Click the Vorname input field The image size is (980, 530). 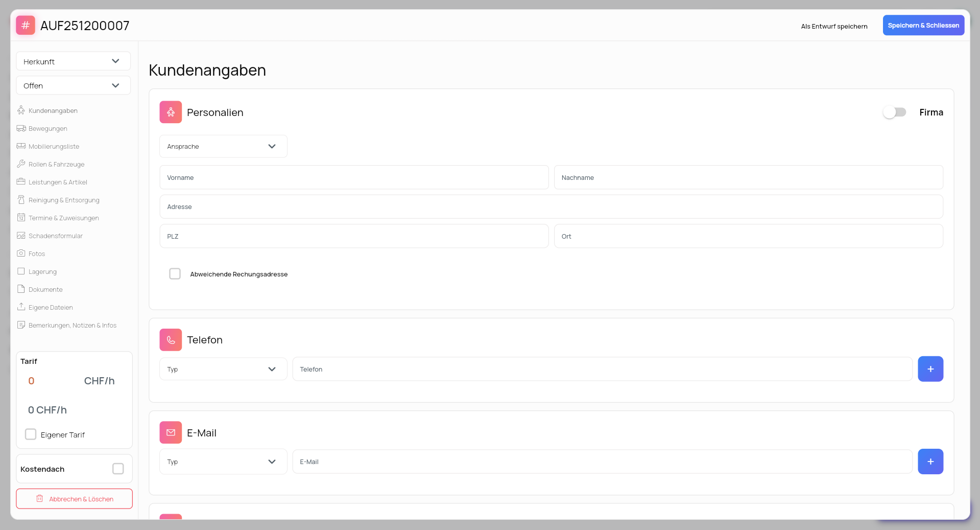coord(354,177)
